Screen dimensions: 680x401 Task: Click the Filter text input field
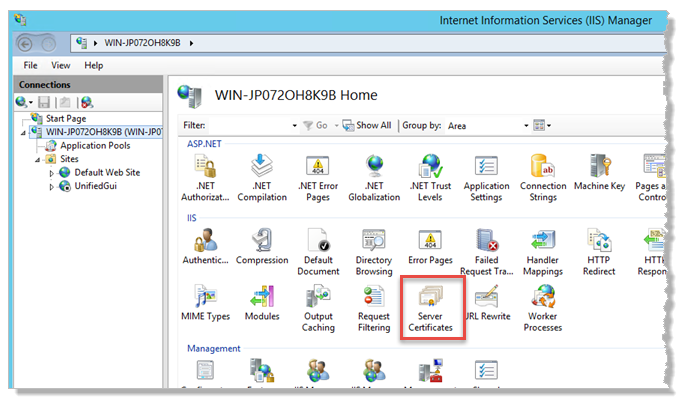point(250,126)
